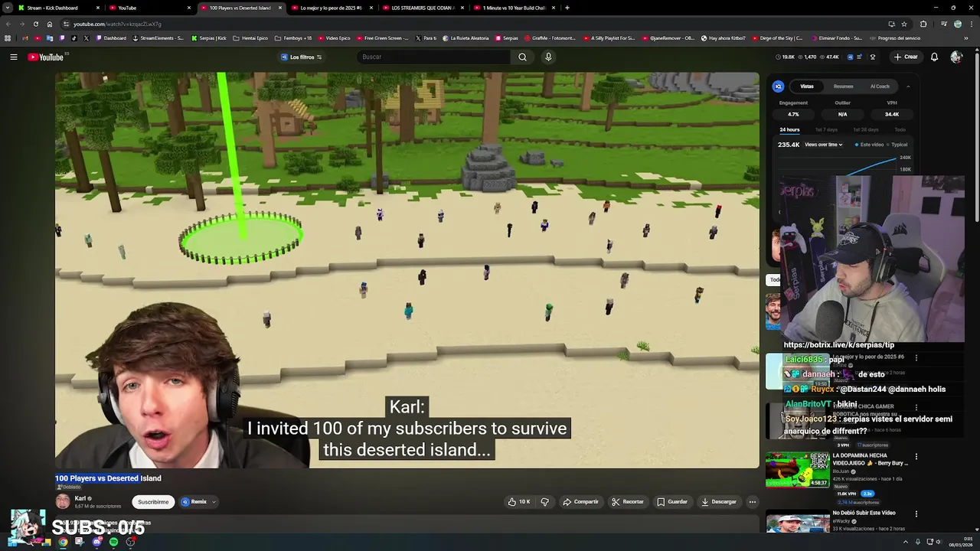
Task: Click the video title 100 Players vs Deserted Island
Action: [108, 478]
